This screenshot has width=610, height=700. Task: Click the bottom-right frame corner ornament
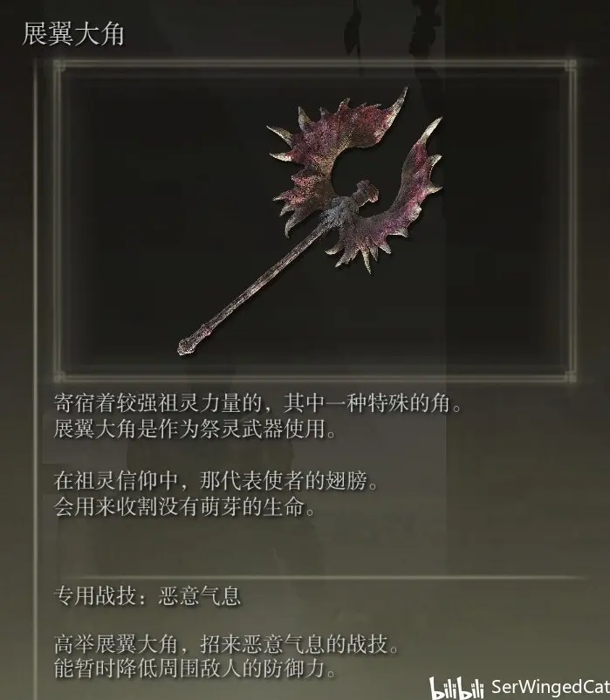[x=571, y=376]
